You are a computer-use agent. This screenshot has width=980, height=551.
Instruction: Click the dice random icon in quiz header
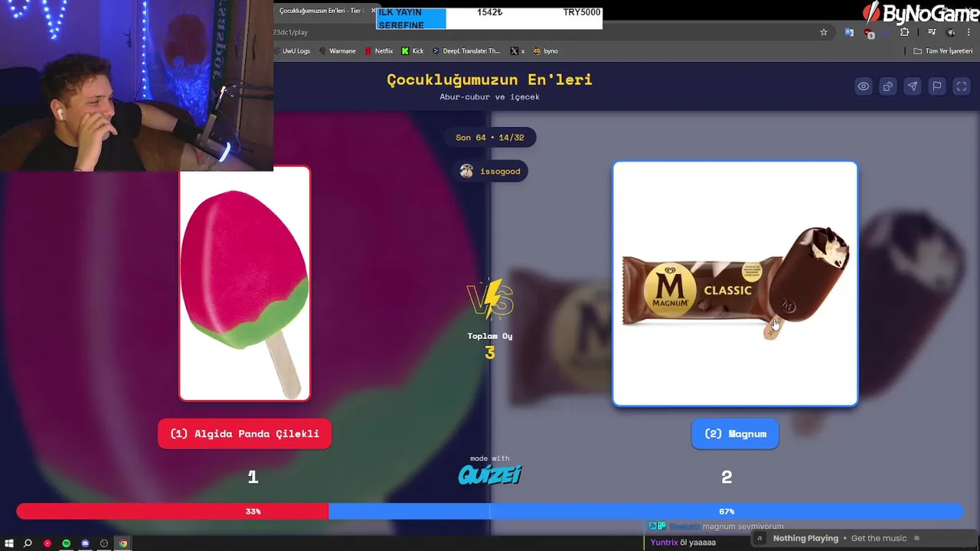[x=888, y=86]
